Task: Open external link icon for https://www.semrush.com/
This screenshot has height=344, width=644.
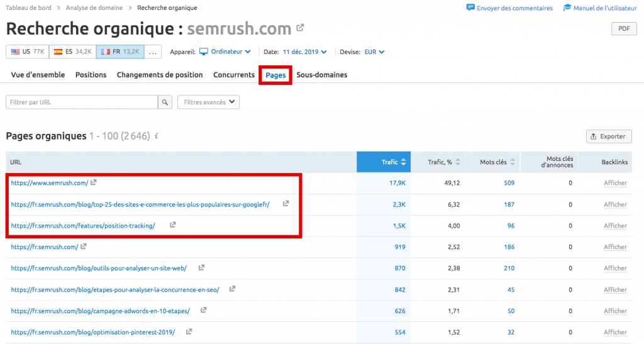Action: (x=94, y=182)
